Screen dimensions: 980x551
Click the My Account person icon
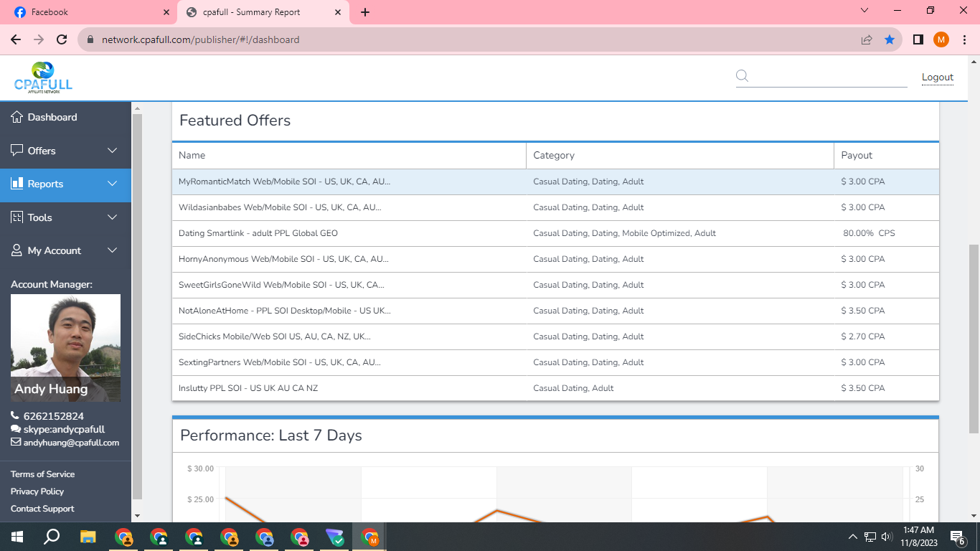[17, 250]
